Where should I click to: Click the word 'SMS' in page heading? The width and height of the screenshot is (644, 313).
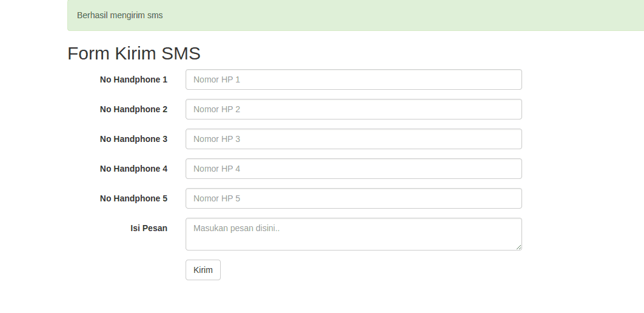(181, 53)
